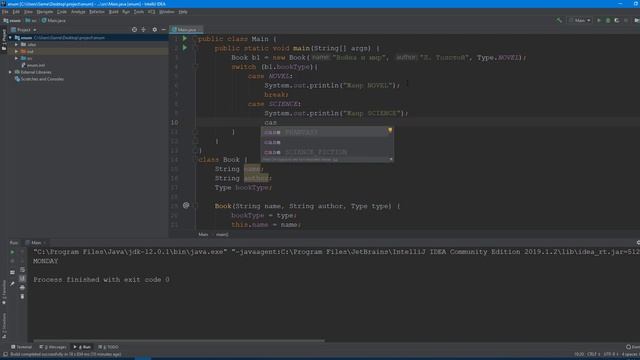Open the Main run configuration dropdown
The height and width of the screenshot is (360, 640).
(580, 20)
